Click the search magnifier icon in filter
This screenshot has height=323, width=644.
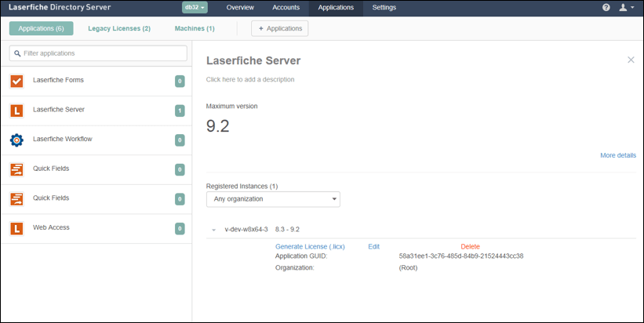pyautogui.click(x=17, y=53)
